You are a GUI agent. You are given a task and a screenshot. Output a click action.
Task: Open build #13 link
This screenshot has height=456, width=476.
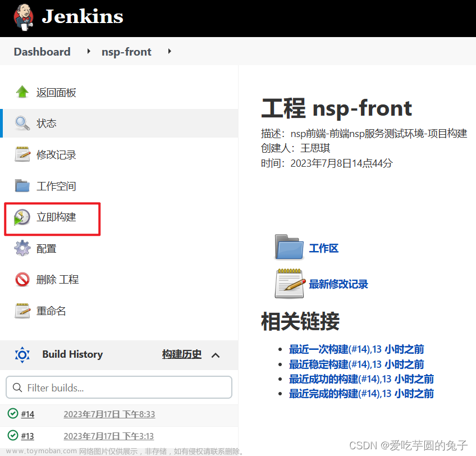(x=28, y=436)
